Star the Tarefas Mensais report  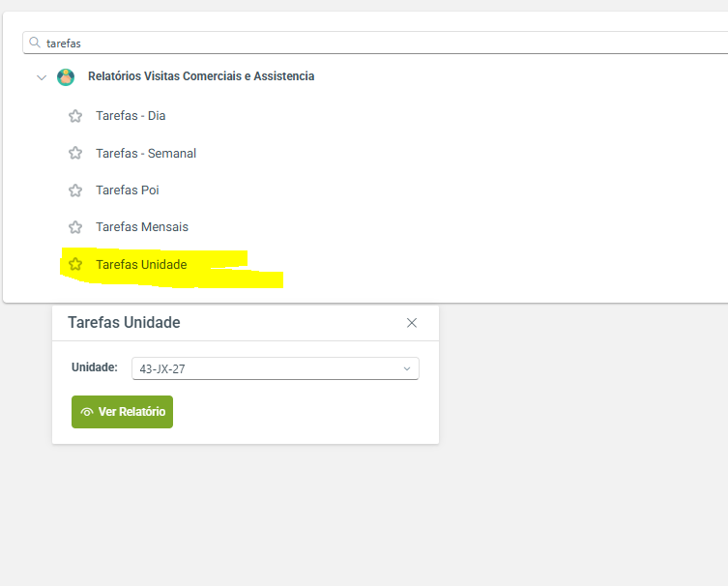[x=75, y=227]
